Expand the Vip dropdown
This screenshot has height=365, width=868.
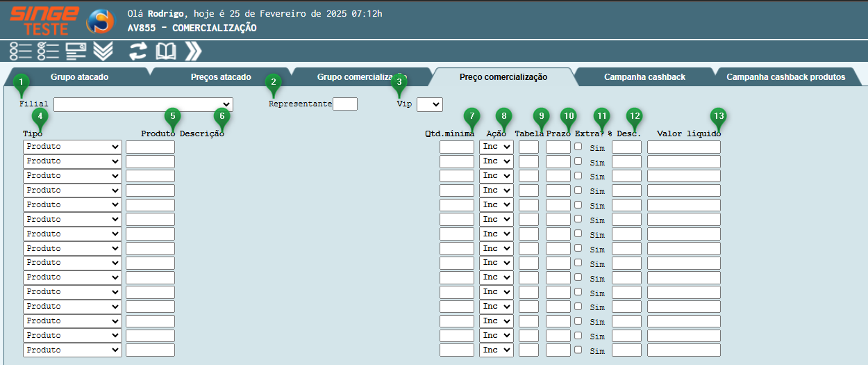429,104
